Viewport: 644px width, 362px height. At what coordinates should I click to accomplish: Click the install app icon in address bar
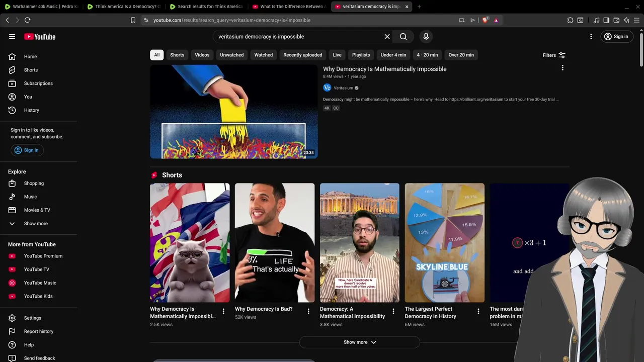coord(461,20)
